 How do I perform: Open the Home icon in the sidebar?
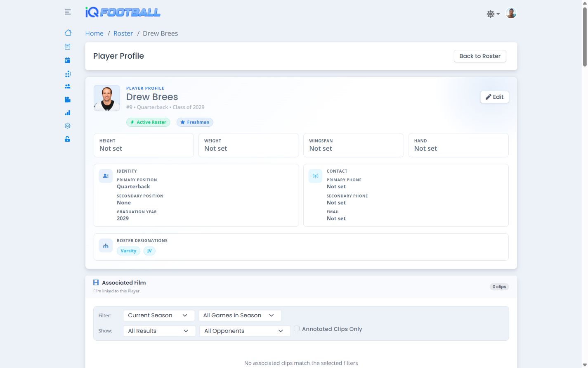click(x=68, y=33)
